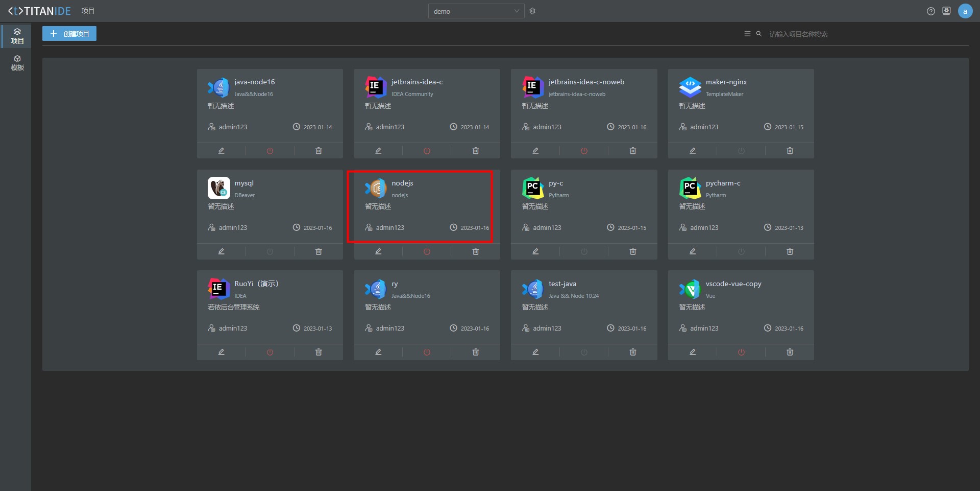This screenshot has width=980, height=491.
Task: Click the settings gear next to demo
Action: click(x=532, y=11)
